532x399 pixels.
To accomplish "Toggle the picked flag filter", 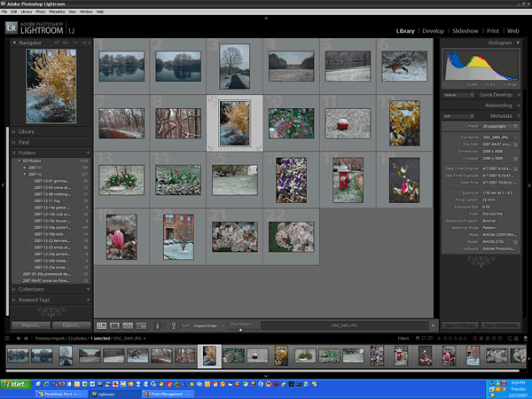I will (x=418, y=339).
